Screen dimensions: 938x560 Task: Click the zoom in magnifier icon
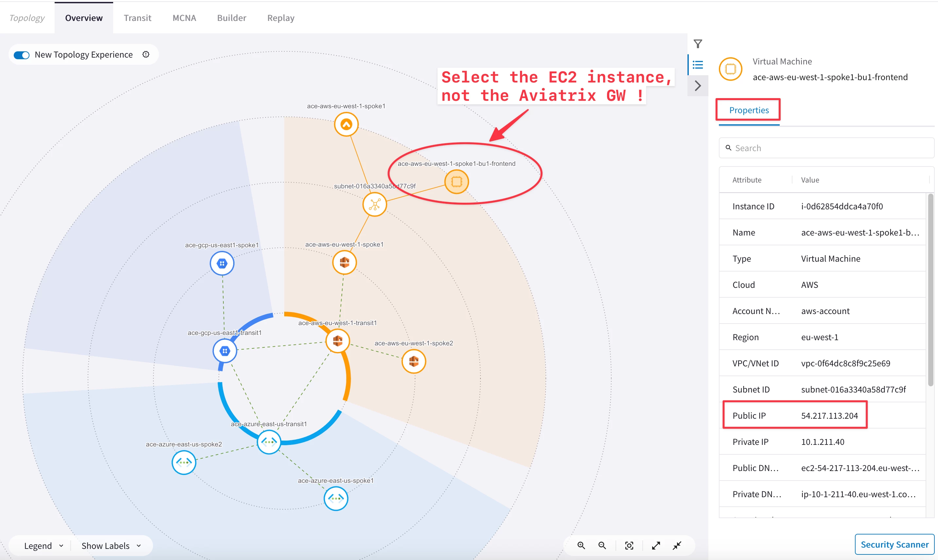coord(581,546)
